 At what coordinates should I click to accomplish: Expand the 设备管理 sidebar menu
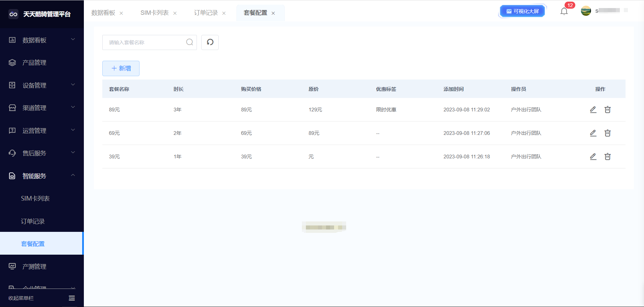point(42,85)
